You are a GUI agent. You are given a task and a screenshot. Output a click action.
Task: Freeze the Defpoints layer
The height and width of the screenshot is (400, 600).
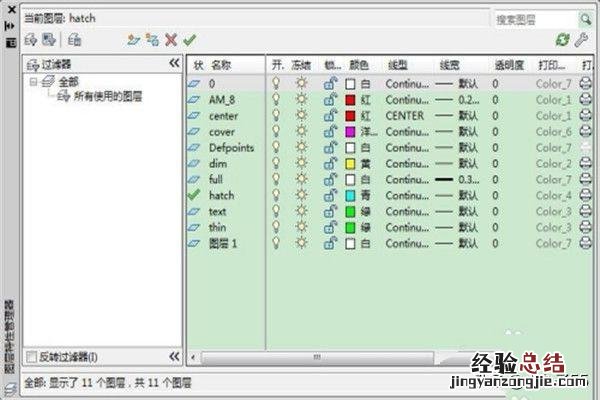302,147
